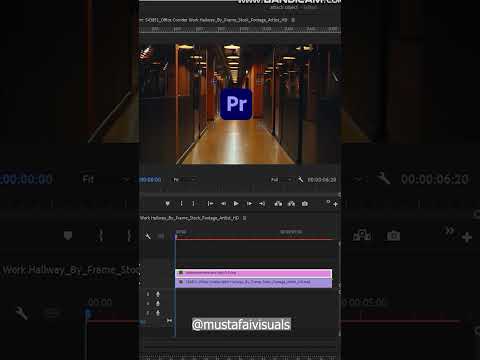Click the 00:00:06:20 duration timecode

pos(321,180)
